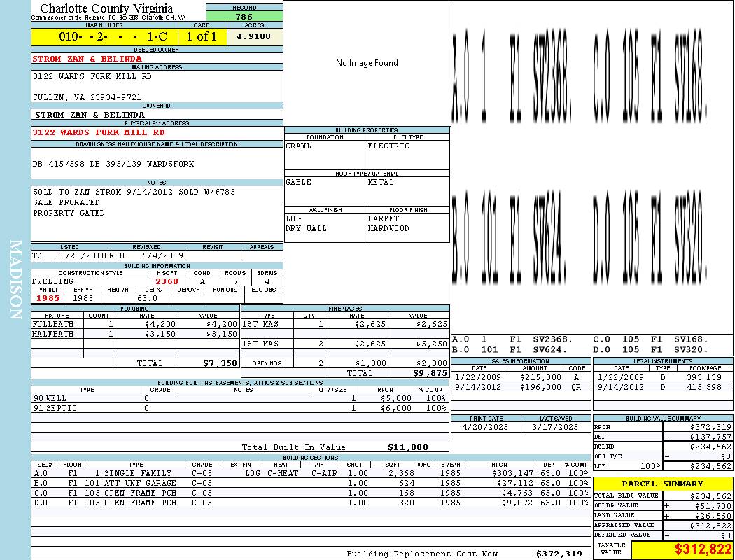The height and width of the screenshot is (560, 735).
Task: Click section B.0 ATT UNF GARAGE row
Action: [x=311, y=483]
